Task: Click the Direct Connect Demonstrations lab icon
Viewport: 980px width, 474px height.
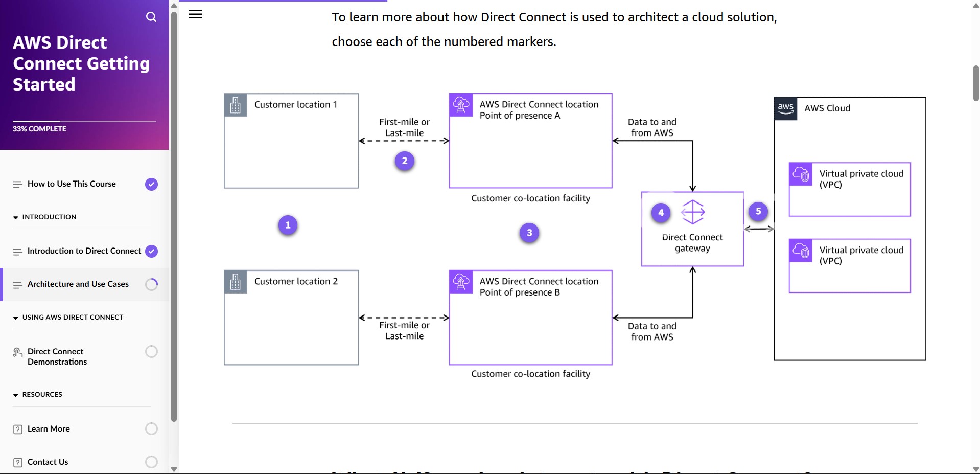Action: pyautogui.click(x=17, y=352)
